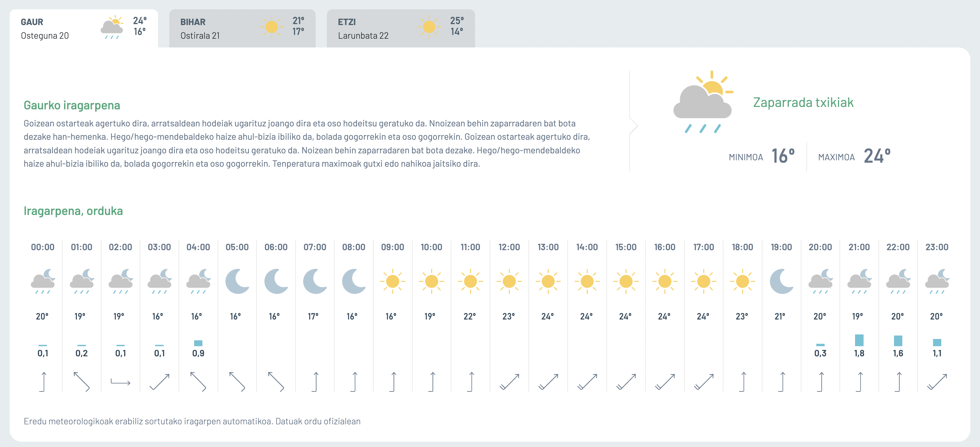Switch to the BIHAR Ostirala 21 tab
The image size is (980, 447).
(x=242, y=29)
